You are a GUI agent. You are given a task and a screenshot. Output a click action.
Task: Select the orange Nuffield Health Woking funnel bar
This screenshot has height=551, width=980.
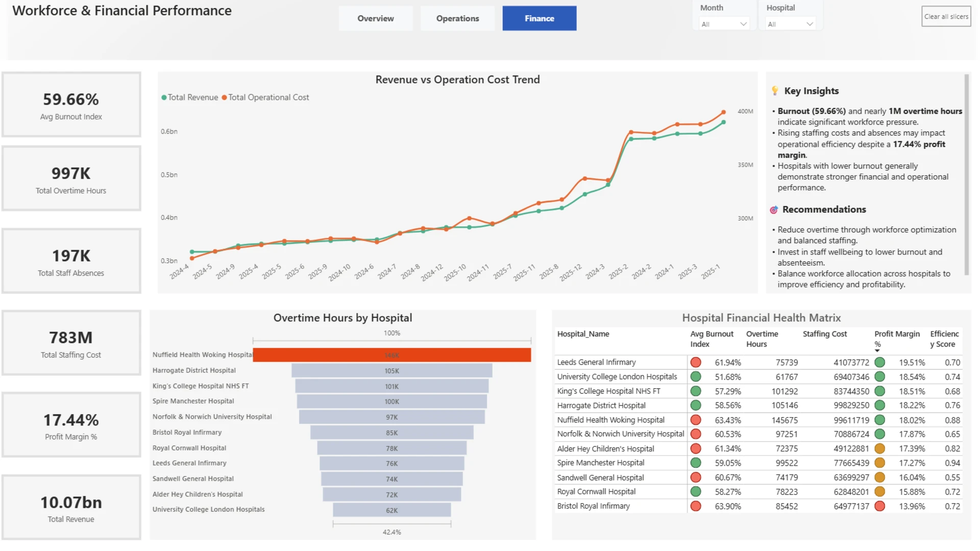(392, 355)
